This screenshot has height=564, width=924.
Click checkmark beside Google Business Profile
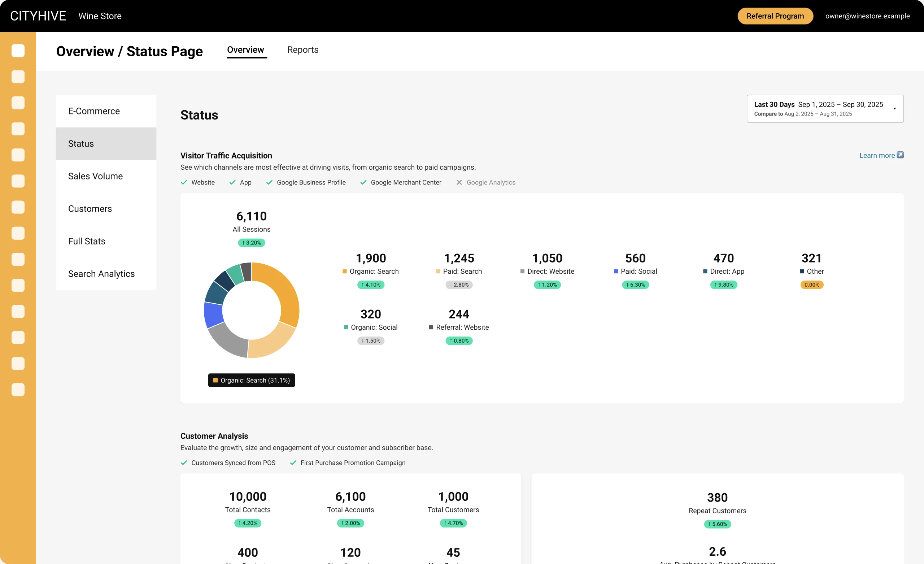(x=269, y=182)
